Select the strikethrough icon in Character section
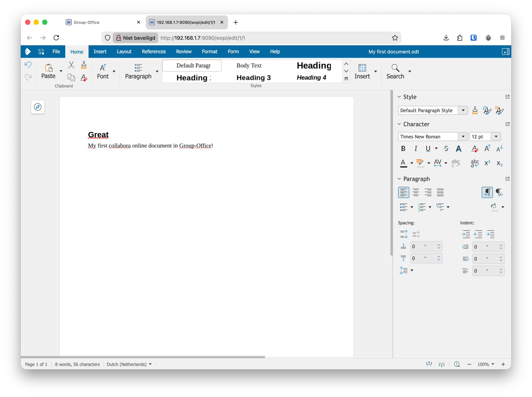The image size is (532, 397). click(446, 149)
